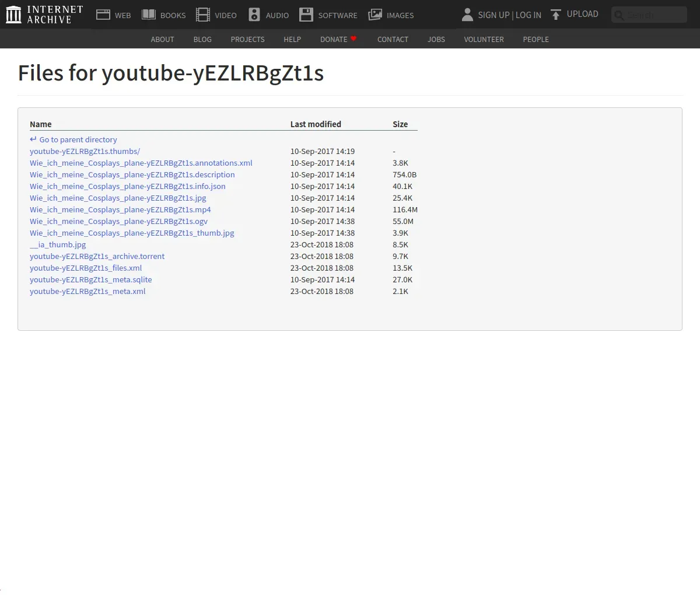Open the Video filmstrip icon
Viewport: 700px width, 595px height.
pos(202,15)
